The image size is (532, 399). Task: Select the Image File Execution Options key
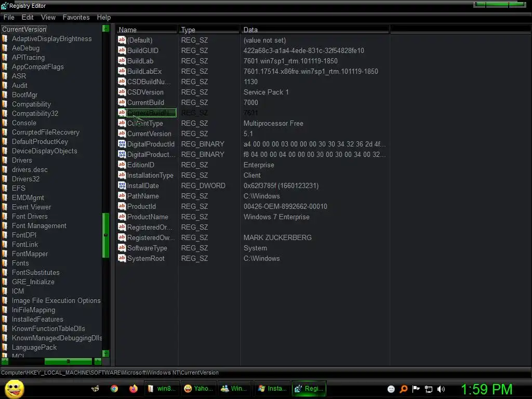click(x=56, y=301)
